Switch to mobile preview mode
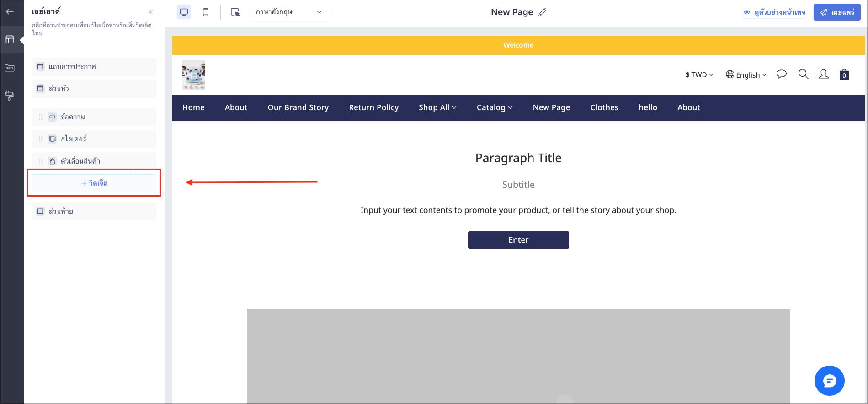 tap(206, 12)
